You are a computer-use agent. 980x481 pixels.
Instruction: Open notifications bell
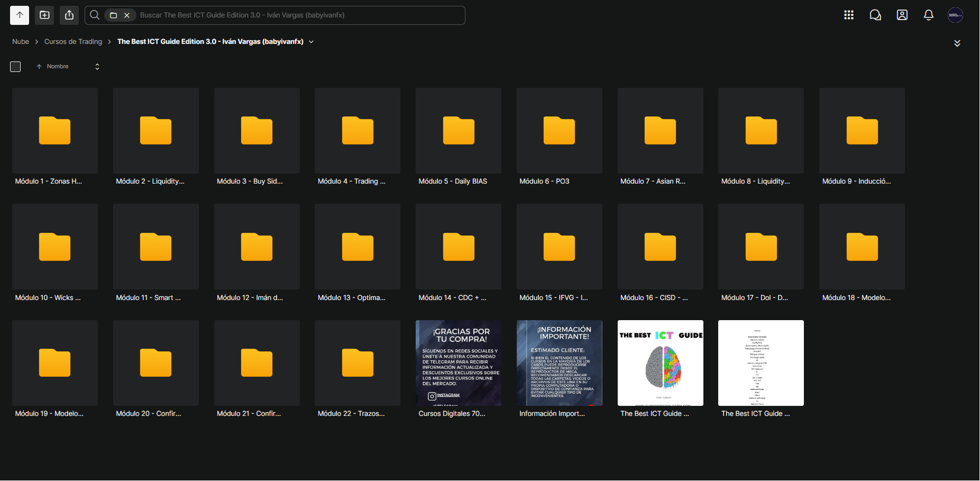(x=929, y=15)
